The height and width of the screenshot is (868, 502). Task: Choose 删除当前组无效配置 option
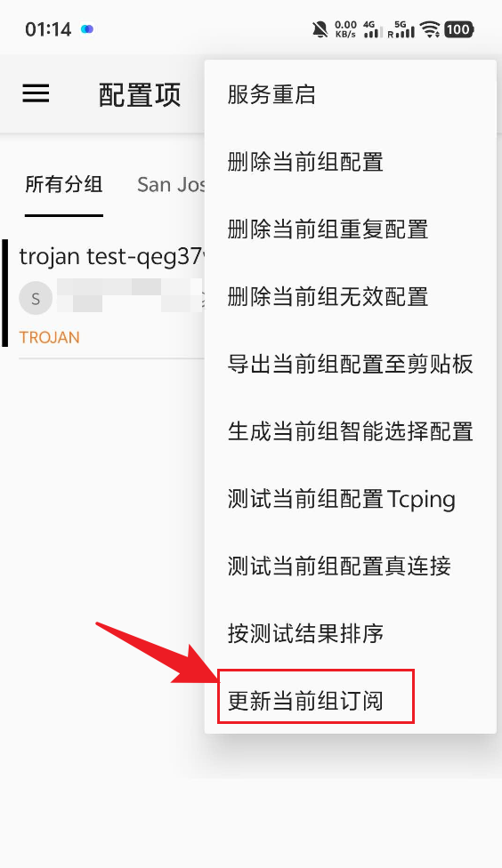tap(350, 297)
